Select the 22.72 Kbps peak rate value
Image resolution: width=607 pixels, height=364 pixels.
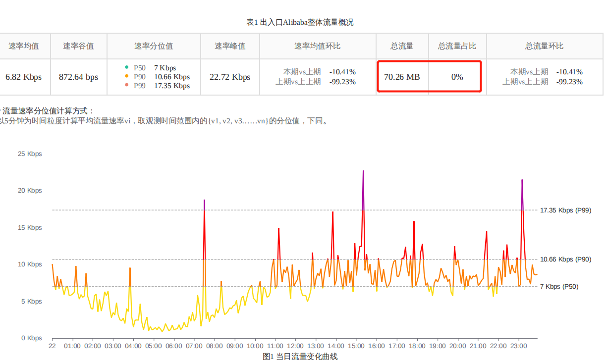[x=230, y=77]
